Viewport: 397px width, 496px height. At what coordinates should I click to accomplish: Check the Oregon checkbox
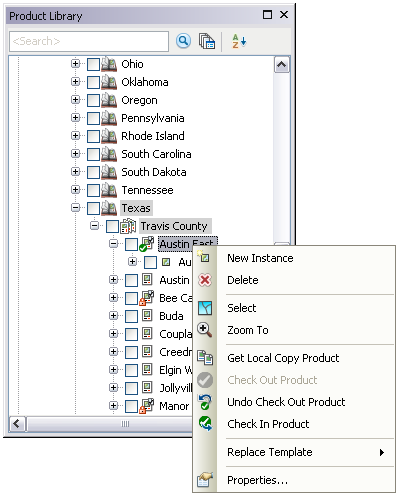93,100
